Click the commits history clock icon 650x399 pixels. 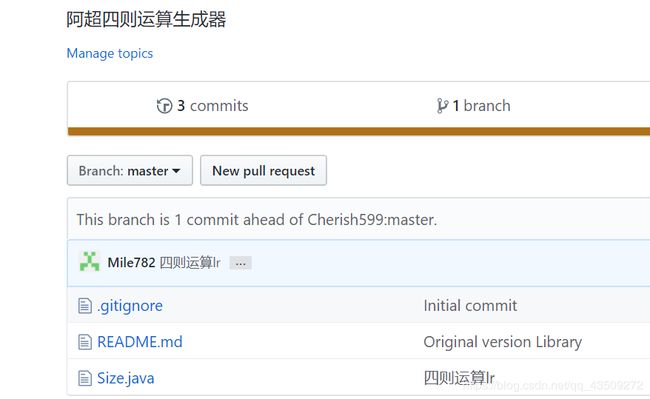pos(164,106)
